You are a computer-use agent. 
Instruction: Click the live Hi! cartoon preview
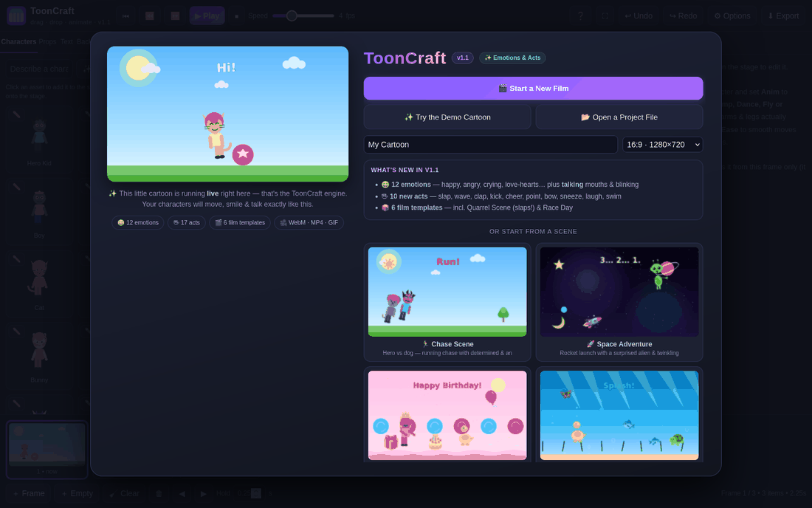[x=228, y=114]
